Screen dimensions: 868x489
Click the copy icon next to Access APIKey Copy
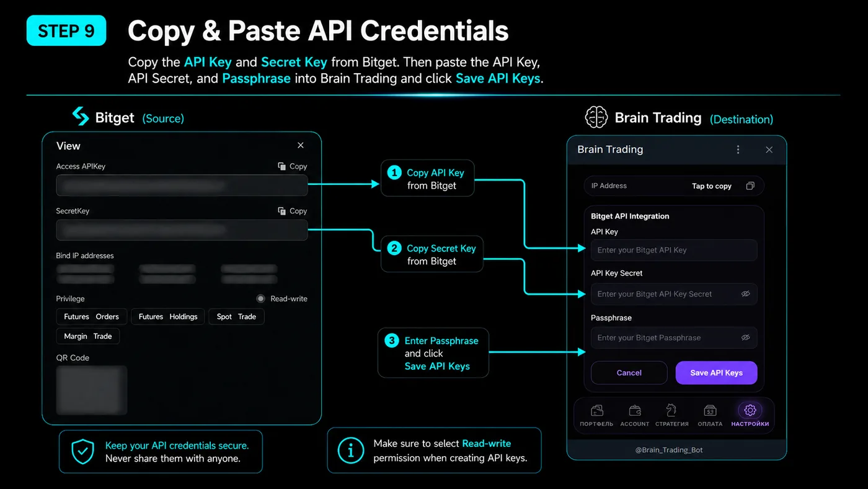coord(281,166)
